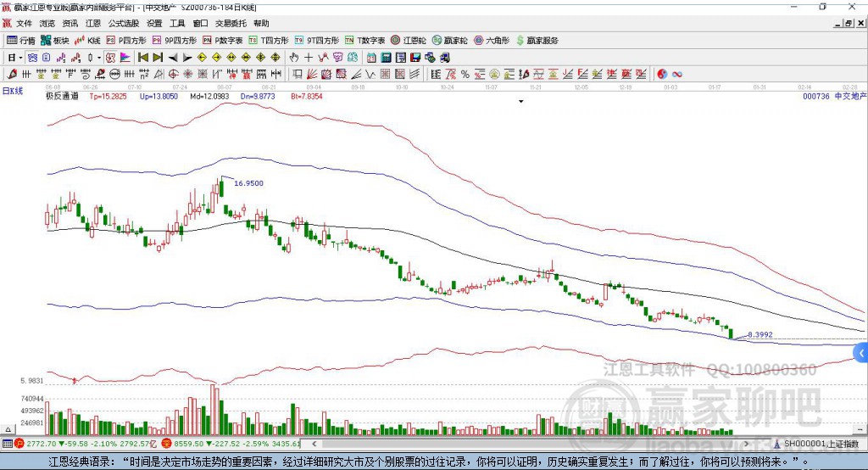Screen dimensions: 868x470
Task: Move chart left with black left arrow
Action: pos(173,58)
